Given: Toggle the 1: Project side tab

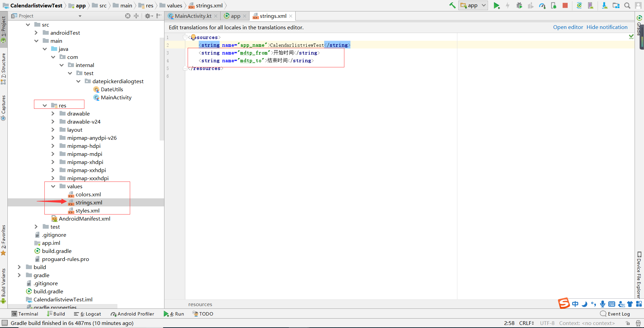Looking at the screenshot, I should pos(3,29).
